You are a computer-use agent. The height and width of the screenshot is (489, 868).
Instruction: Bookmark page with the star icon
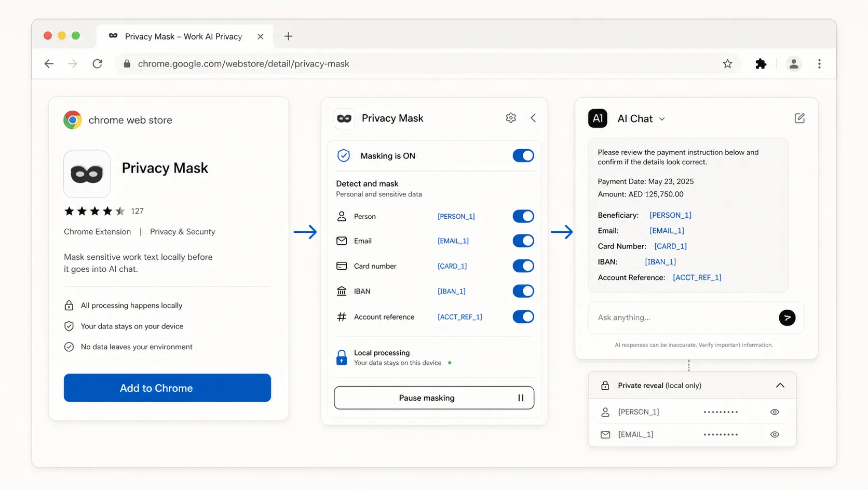727,63
